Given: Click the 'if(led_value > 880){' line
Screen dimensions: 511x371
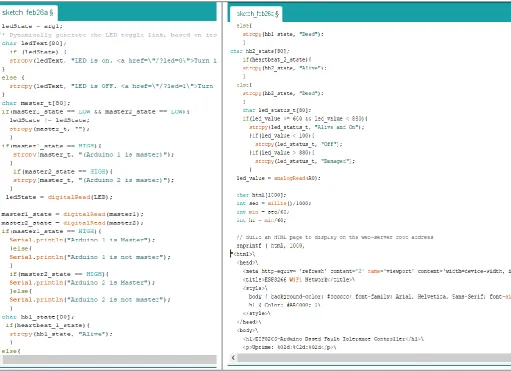Looking at the screenshot, I should pos(282,153).
